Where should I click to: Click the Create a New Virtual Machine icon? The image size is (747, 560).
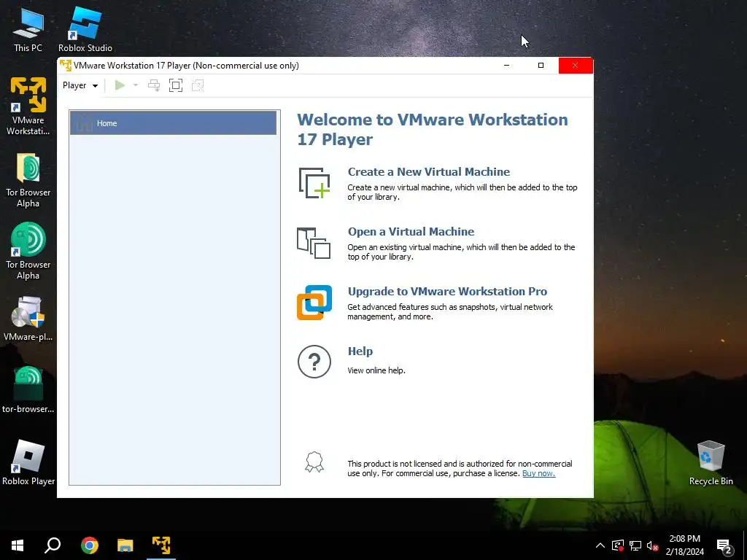coord(314,183)
